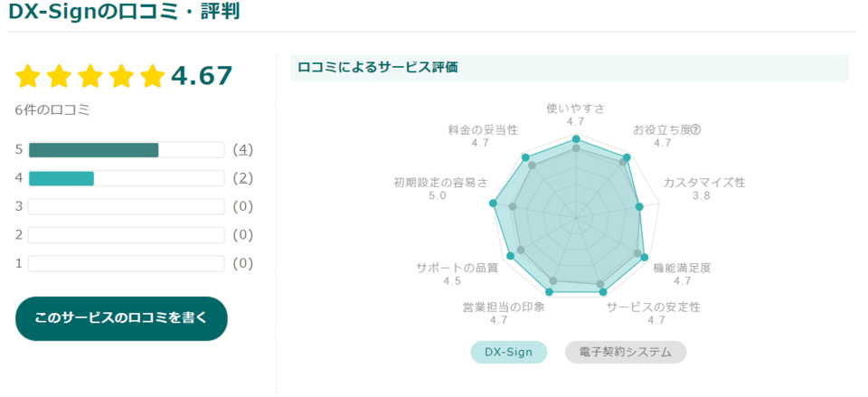Click the fifth yellow rating star
Viewport: 868px width, 397px height.
[x=153, y=76]
